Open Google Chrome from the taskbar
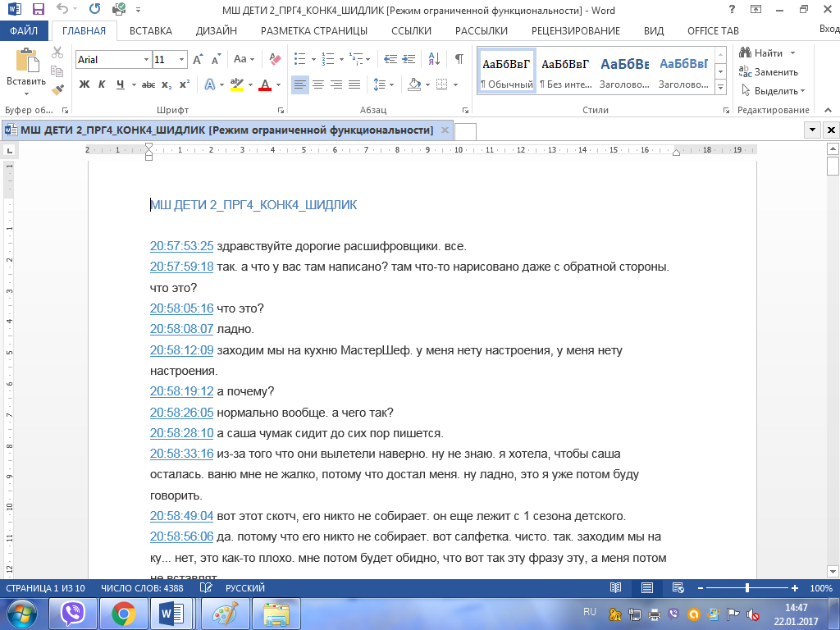The image size is (840, 630). pyautogui.click(x=123, y=614)
